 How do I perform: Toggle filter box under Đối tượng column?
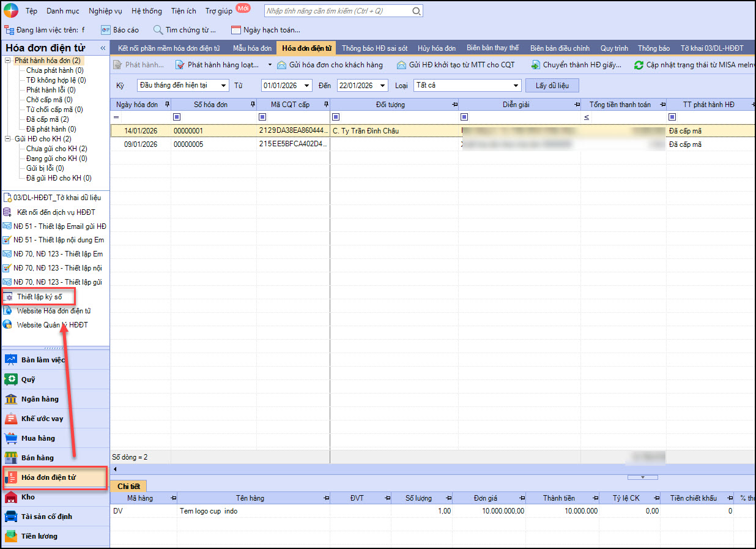click(336, 117)
